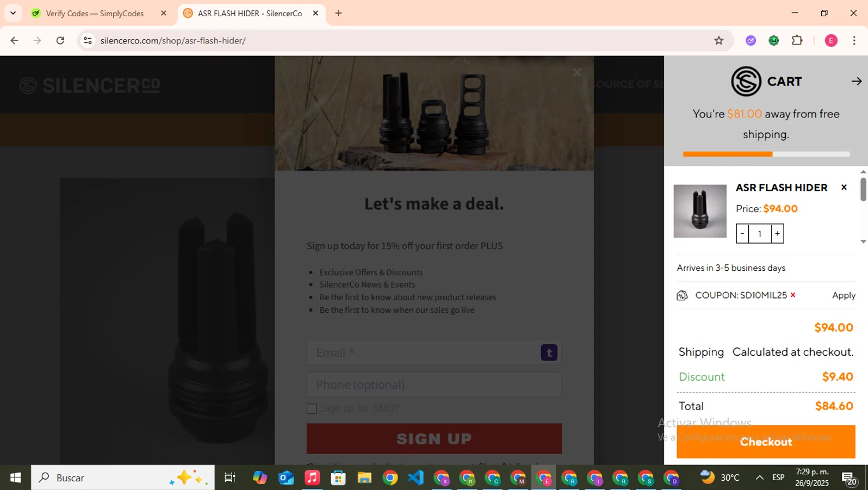Viewport: 868px width, 490px height.
Task: Open ASR Flash Hider cart thumbnail
Action: pos(700,211)
